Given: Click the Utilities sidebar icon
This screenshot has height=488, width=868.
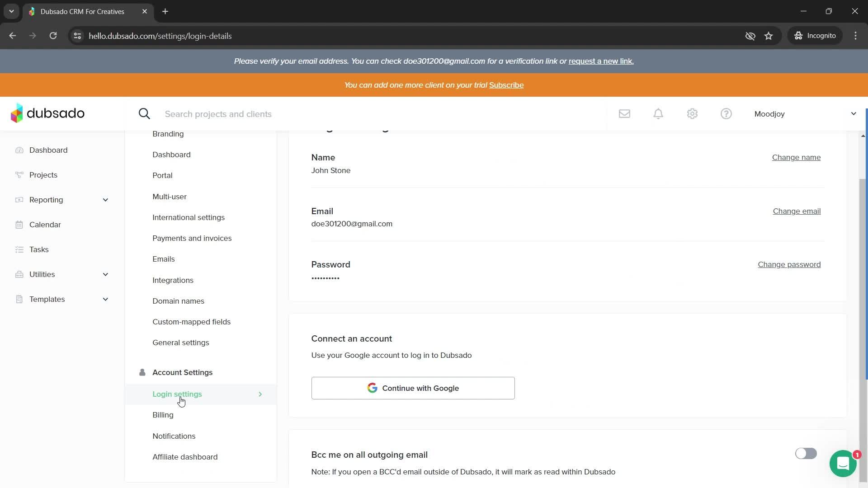Looking at the screenshot, I should click(19, 274).
